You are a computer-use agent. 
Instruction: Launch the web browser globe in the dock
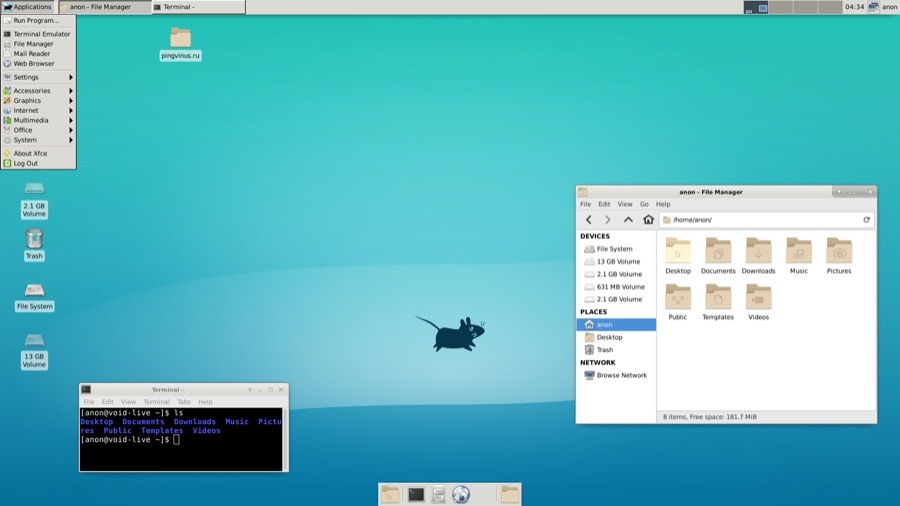tap(461, 495)
